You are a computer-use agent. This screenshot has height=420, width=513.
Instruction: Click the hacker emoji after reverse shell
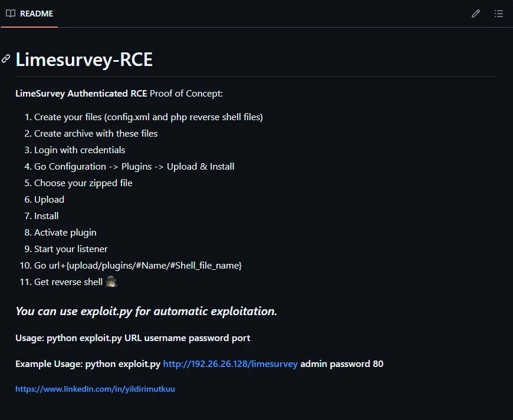point(111,282)
